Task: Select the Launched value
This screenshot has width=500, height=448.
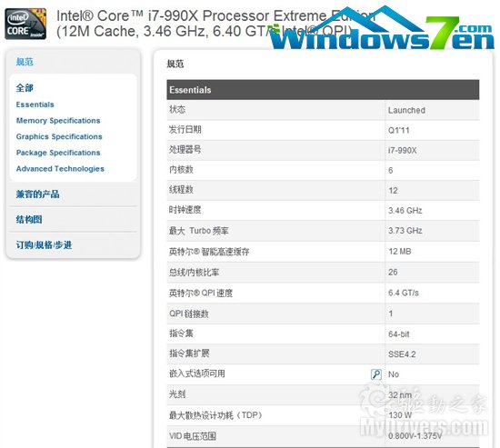Action: 406,110
